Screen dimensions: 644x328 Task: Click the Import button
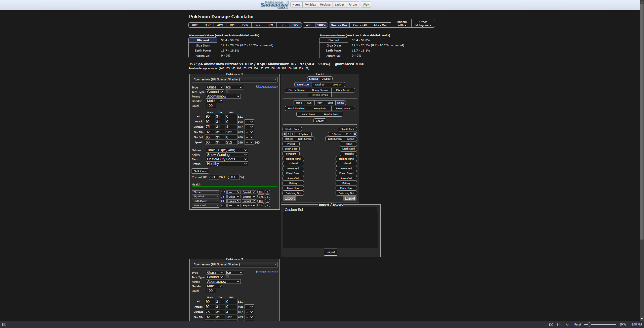tap(330, 252)
